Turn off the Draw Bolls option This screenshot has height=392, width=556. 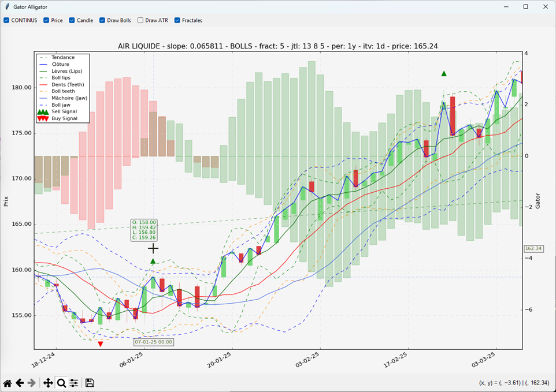coord(103,20)
